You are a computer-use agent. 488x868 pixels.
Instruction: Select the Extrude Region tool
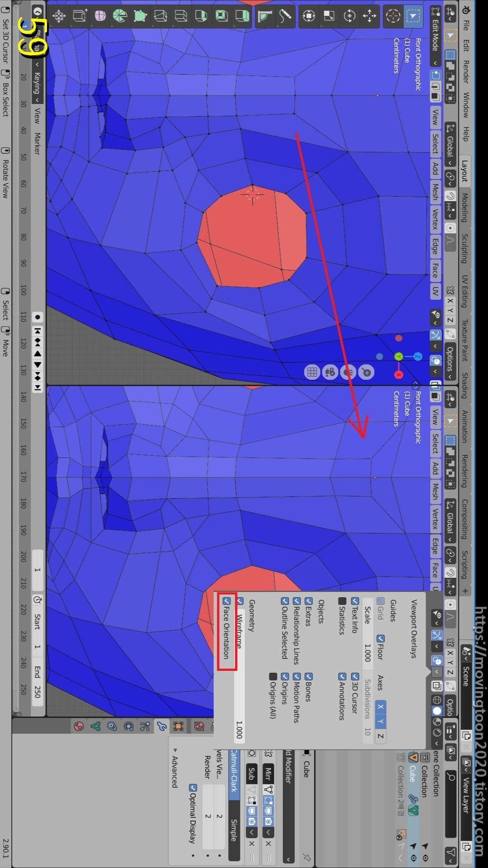click(242, 16)
